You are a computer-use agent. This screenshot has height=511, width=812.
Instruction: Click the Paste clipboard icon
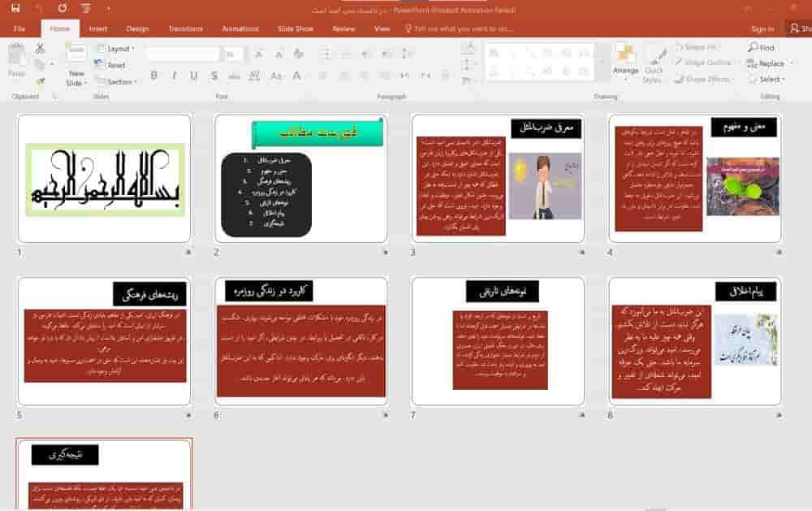(x=16, y=55)
